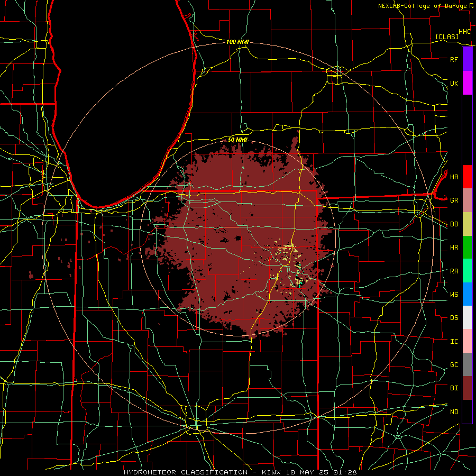
Task: Click the RF purple legend color block
Action: click(467, 59)
